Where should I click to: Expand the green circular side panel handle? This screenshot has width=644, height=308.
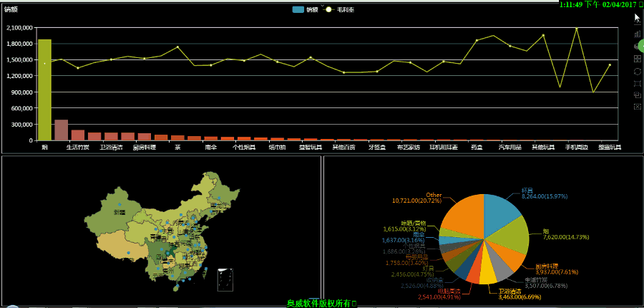click(640, 46)
